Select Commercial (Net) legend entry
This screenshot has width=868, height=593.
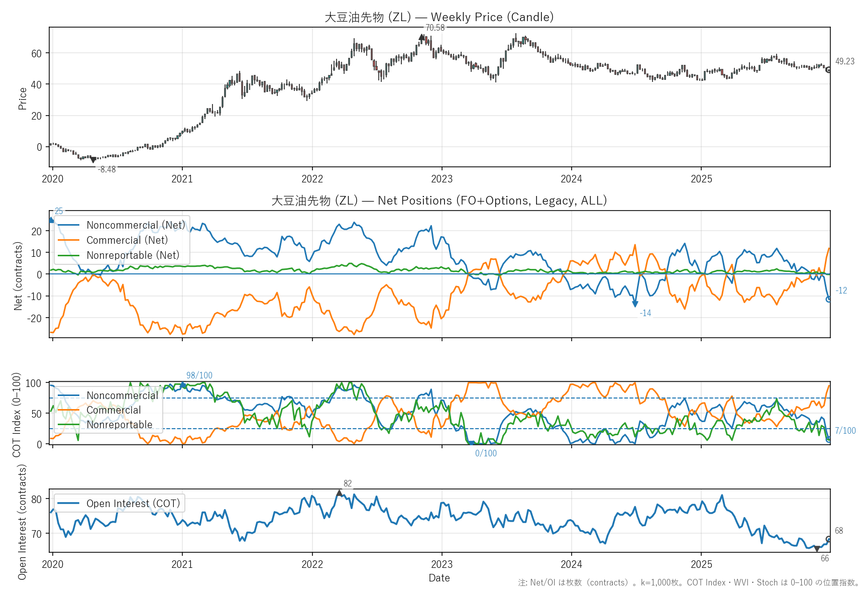coord(127,240)
